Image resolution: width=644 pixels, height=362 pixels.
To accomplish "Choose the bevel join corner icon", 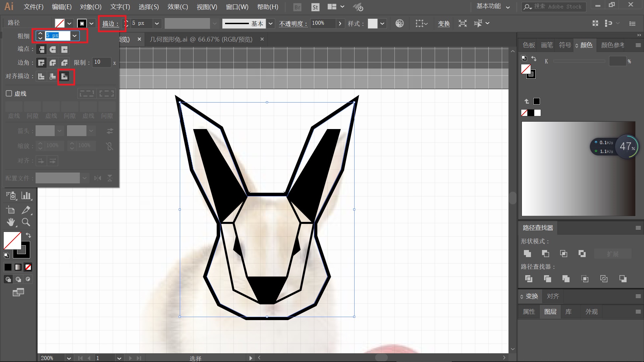I will 64,63.
